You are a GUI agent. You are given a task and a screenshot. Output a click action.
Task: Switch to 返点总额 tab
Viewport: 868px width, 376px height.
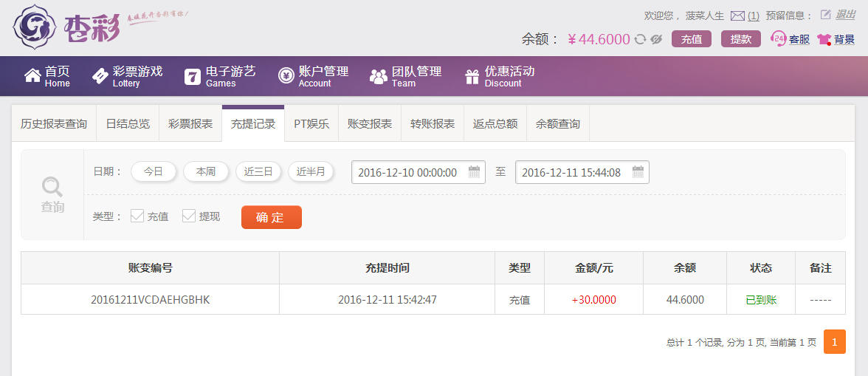495,123
